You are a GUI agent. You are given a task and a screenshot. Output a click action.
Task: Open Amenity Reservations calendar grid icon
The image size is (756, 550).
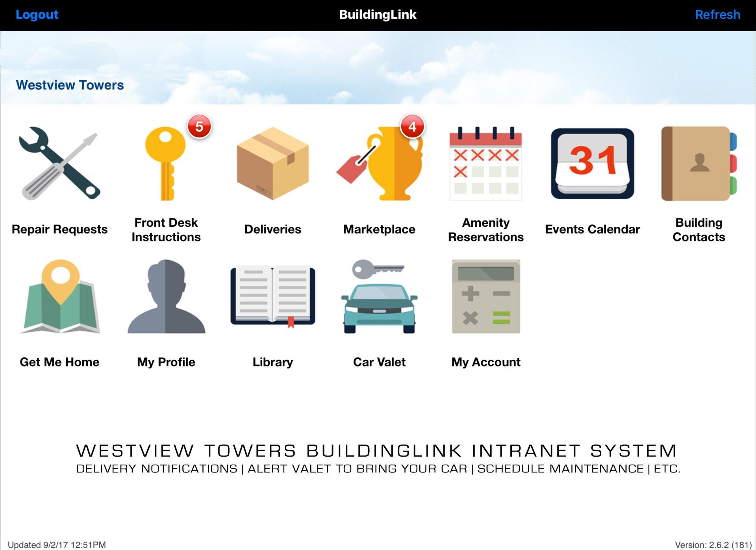[486, 163]
